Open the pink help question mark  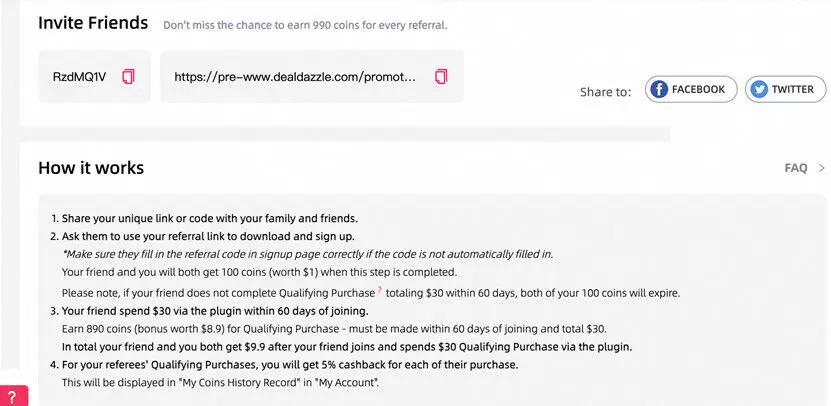(12, 396)
